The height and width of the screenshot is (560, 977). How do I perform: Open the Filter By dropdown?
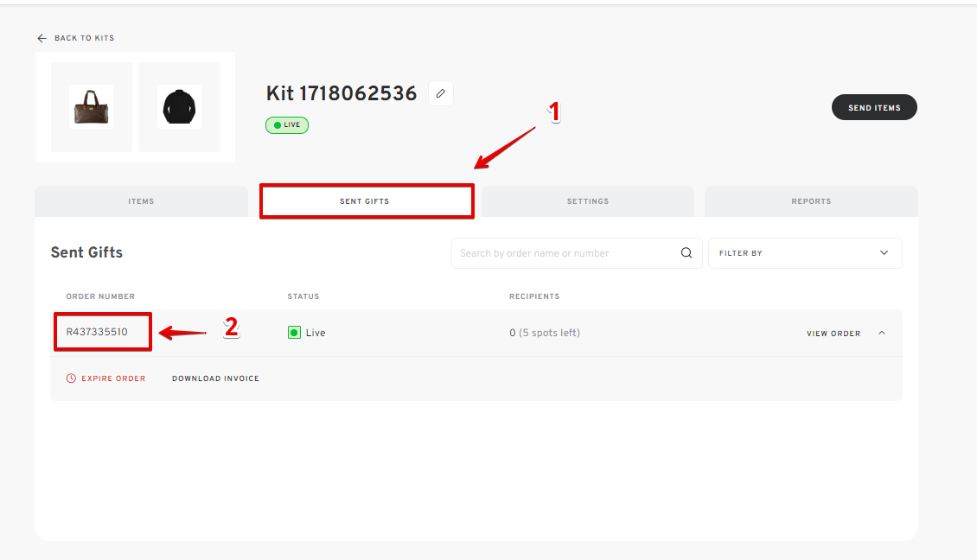(804, 253)
